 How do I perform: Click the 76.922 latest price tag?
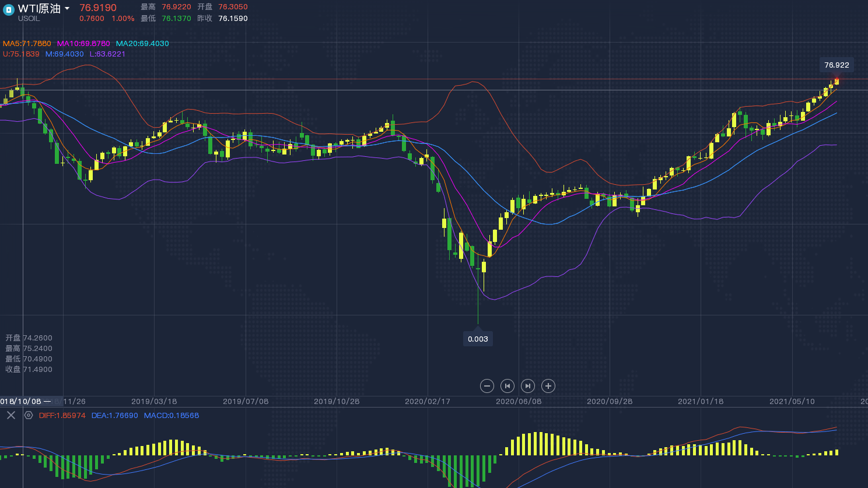tap(836, 65)
